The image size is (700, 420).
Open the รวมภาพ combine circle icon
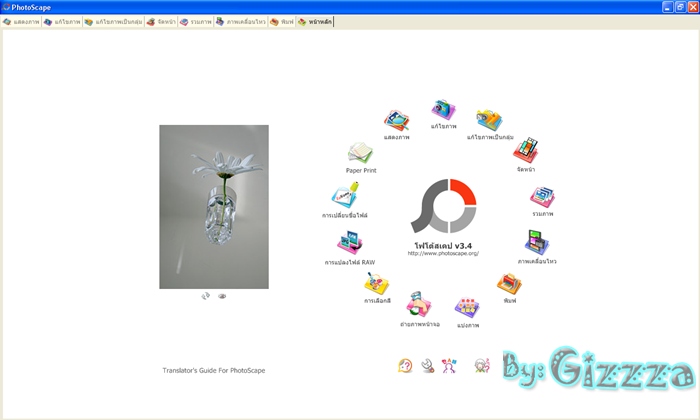pyautogui.click(x=542, y=197)
